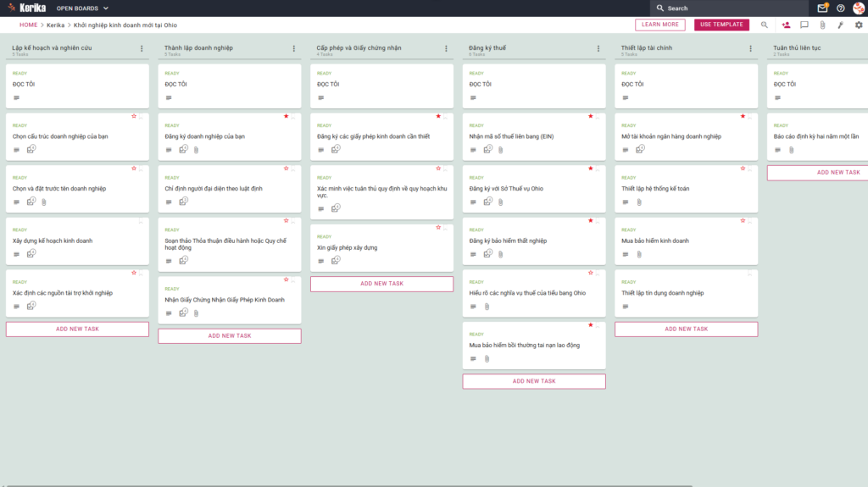Open 'Lập kế hoạch và nghiên cứu' column menu
Viewport: 868px width, 487px height.
142,49
